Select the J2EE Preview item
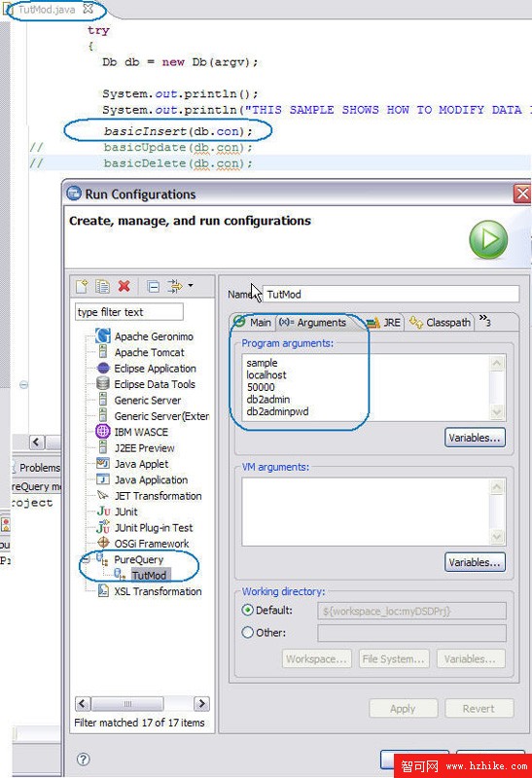The width and height of the screenshot is (532, 778). coord(144,448)
